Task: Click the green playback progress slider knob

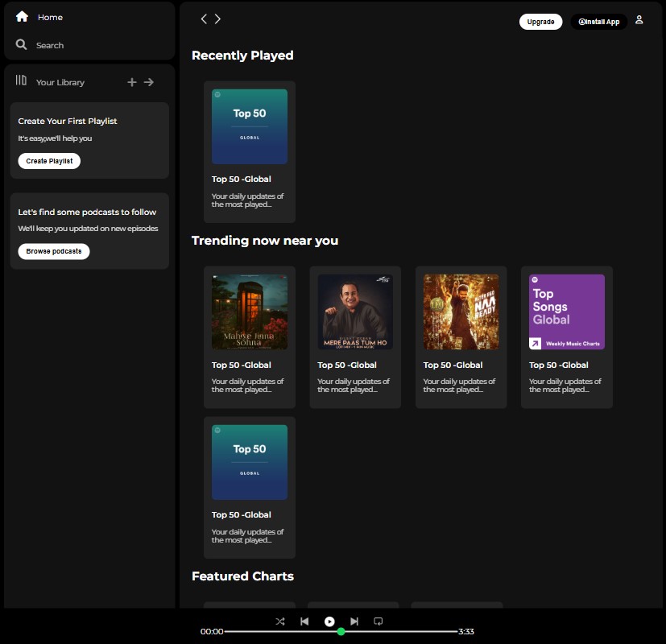Action: pyautogui.click(x=341, y=632)
